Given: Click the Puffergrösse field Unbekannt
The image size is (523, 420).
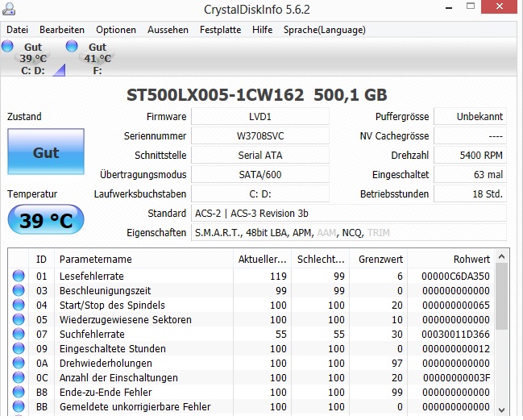Looking at the screenshot, I should click(470, 116).
